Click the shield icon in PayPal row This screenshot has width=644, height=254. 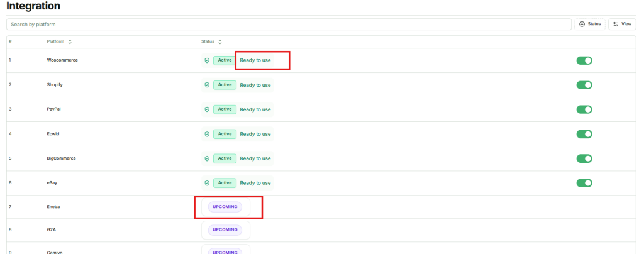207,109
